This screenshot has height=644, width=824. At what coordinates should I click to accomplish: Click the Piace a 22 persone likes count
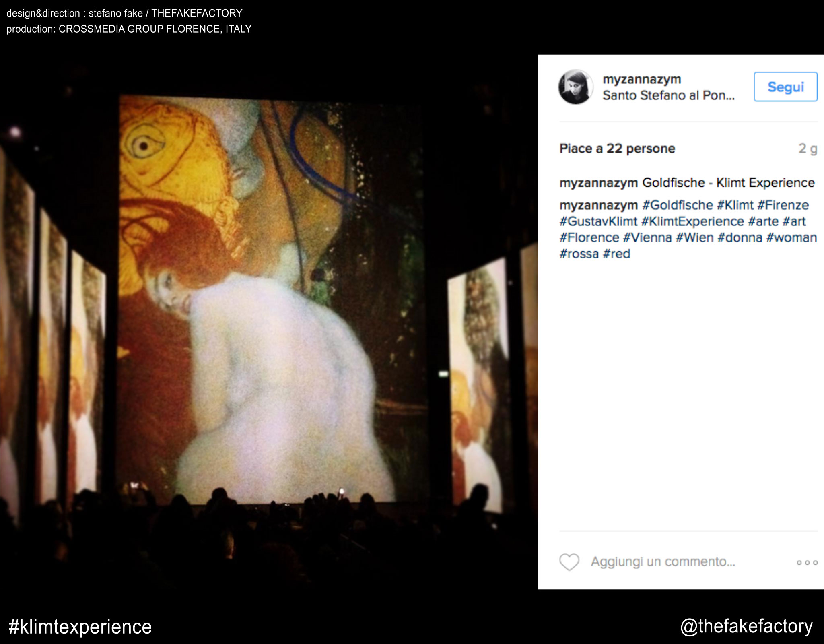[617, 149]
